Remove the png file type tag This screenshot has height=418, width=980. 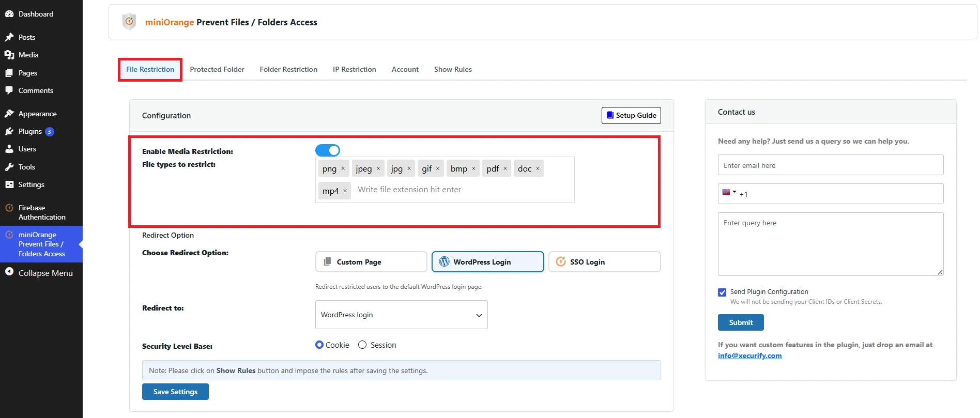point(343,168)
